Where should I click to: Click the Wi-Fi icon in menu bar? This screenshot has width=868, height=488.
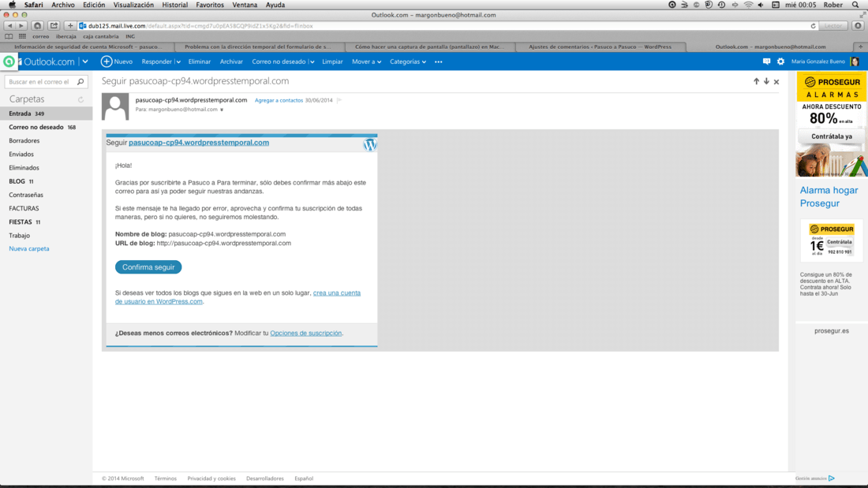(x=748, y=5)
